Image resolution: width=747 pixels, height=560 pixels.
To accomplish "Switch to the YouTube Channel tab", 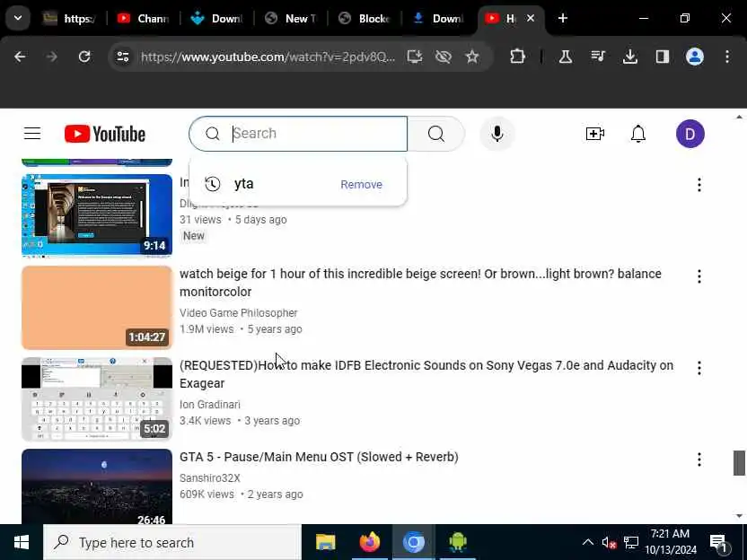I will [x=143, y=19].
